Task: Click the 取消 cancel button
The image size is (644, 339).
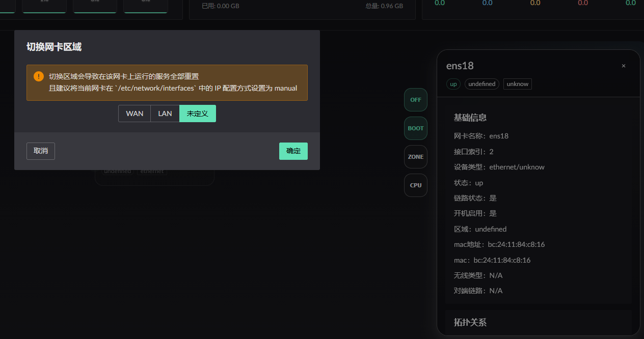Action: click(x=41, y=151)
